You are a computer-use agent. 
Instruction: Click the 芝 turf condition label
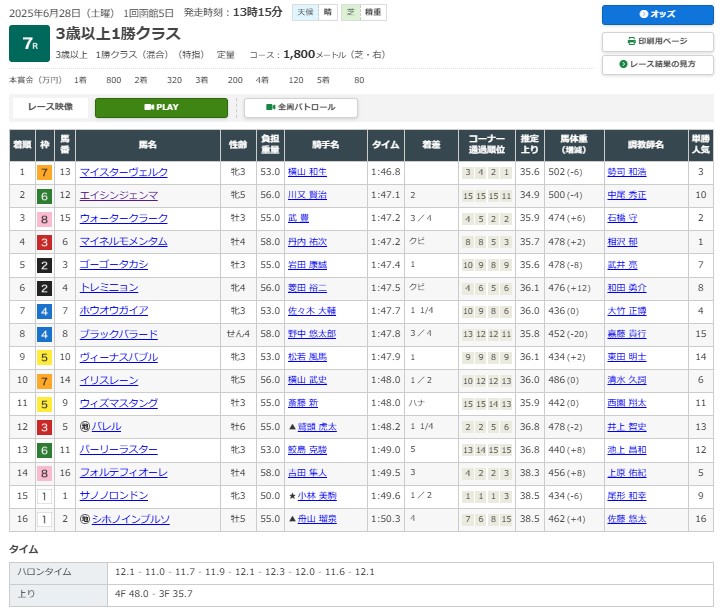point(349,13)
